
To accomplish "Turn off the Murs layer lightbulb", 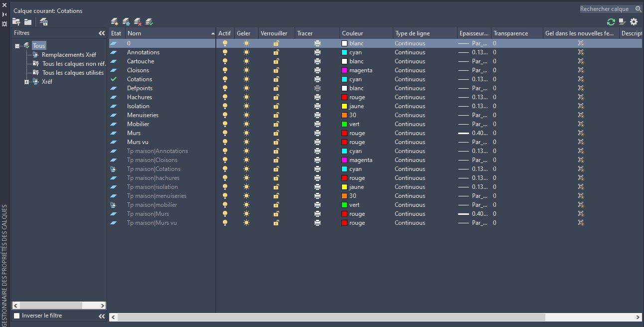I will click(x=225, y=133).
